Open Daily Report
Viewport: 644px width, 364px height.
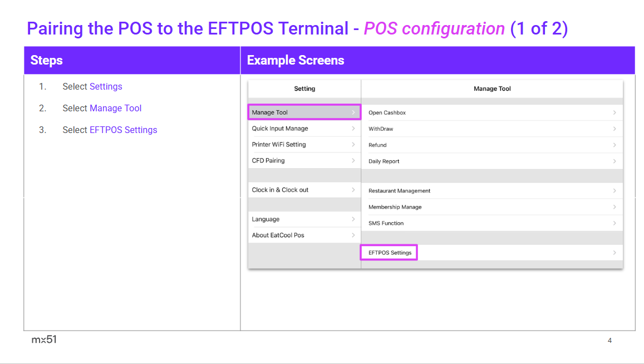tap(384, 161)
